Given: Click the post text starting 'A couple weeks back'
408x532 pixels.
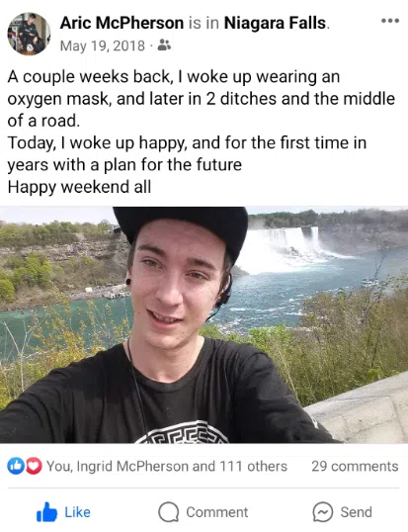Looking at the screenshot, I should (202, 99).
